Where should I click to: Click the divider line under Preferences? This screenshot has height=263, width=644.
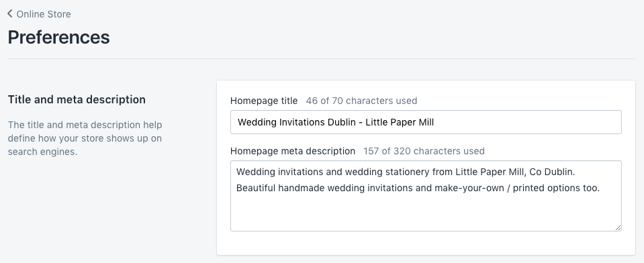(x=322, y=58)
